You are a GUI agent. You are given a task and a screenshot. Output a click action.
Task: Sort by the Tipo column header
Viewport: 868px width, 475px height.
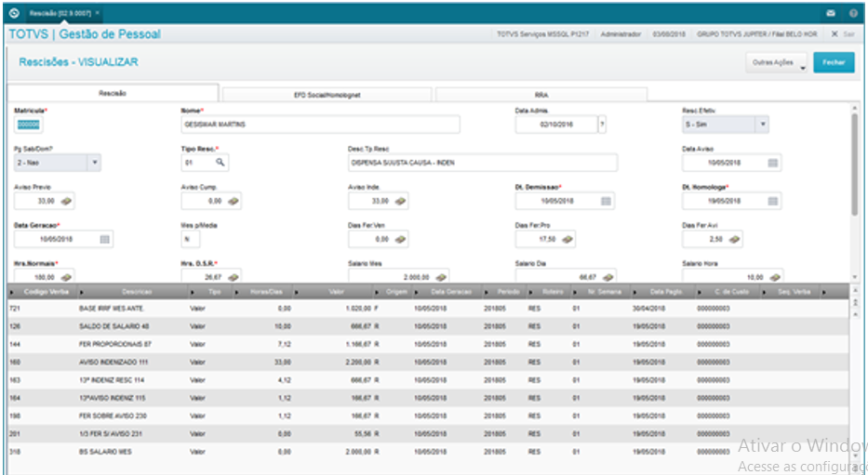(x=213, y=292)
